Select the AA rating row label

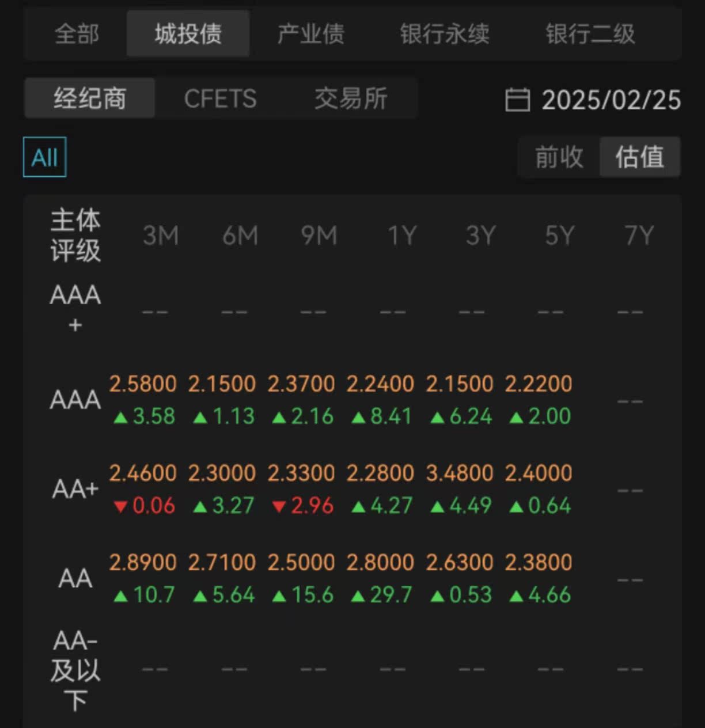[75, 578]
